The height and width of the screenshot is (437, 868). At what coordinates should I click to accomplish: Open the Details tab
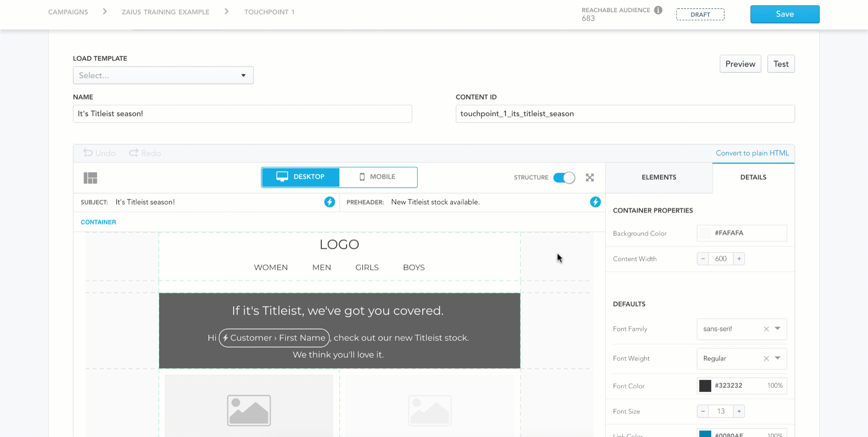[753, 177]
